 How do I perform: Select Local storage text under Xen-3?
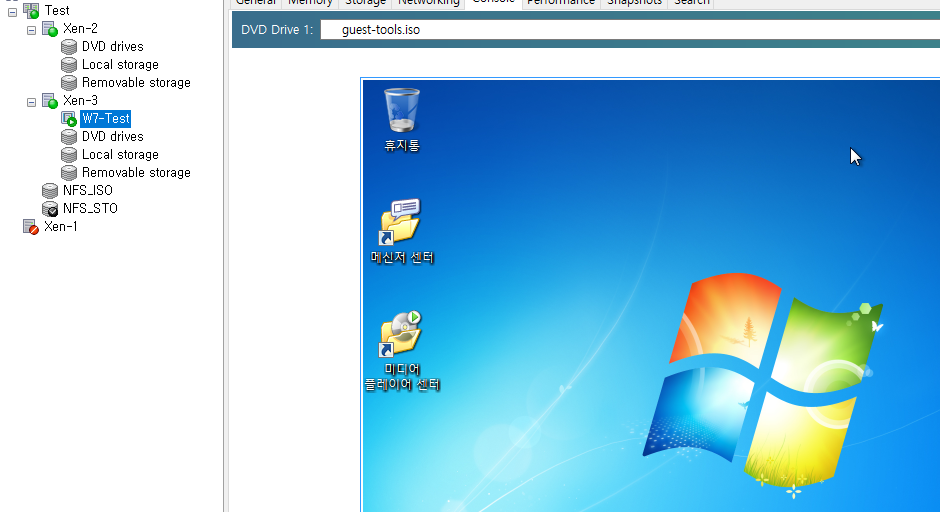[120, 155]
